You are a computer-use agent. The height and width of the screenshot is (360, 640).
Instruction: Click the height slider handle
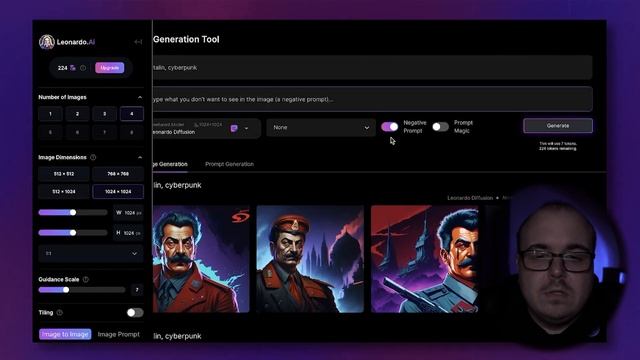[x=73, y=233]
